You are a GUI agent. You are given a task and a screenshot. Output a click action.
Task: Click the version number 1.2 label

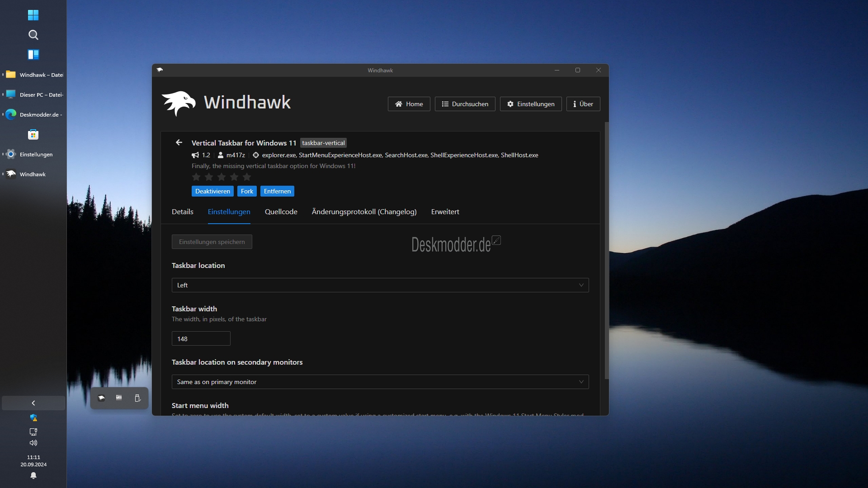pyautogui.click(x=206, y=155)
